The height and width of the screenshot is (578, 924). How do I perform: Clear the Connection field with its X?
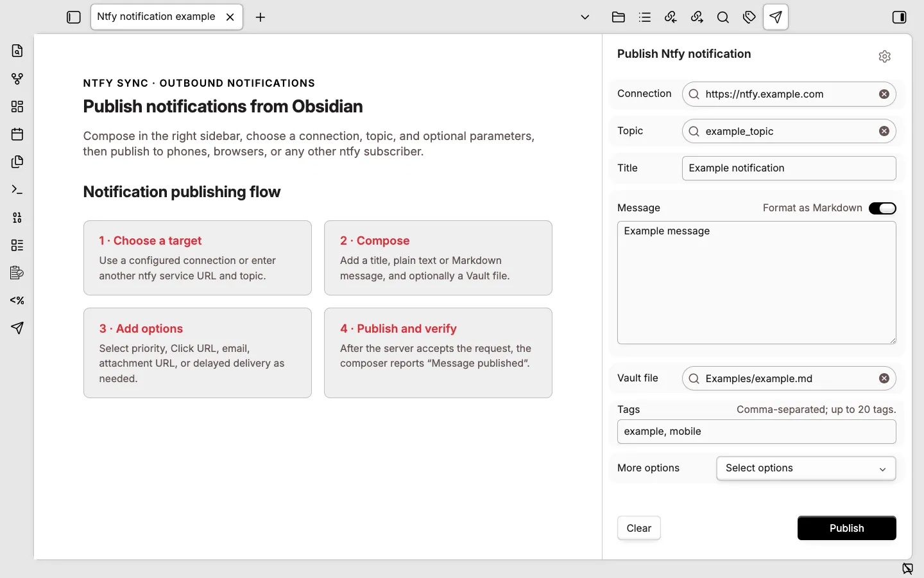click(x=885, y=94)
